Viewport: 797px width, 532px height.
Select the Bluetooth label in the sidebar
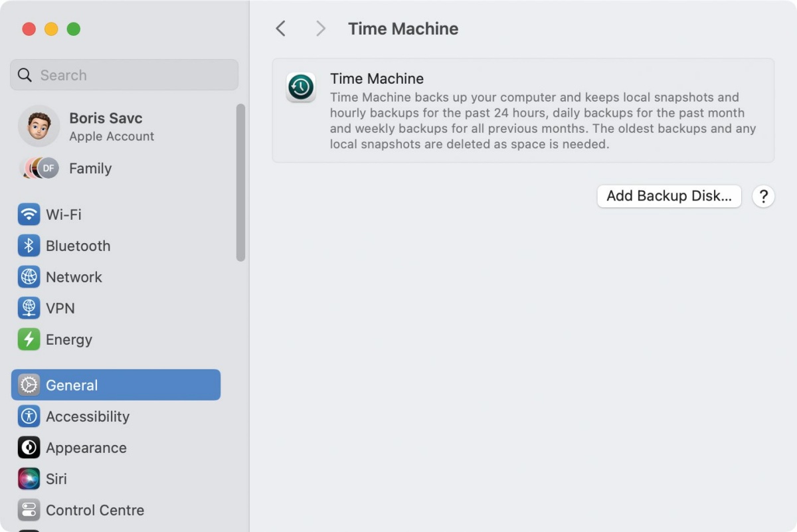(x=78, y=246)
